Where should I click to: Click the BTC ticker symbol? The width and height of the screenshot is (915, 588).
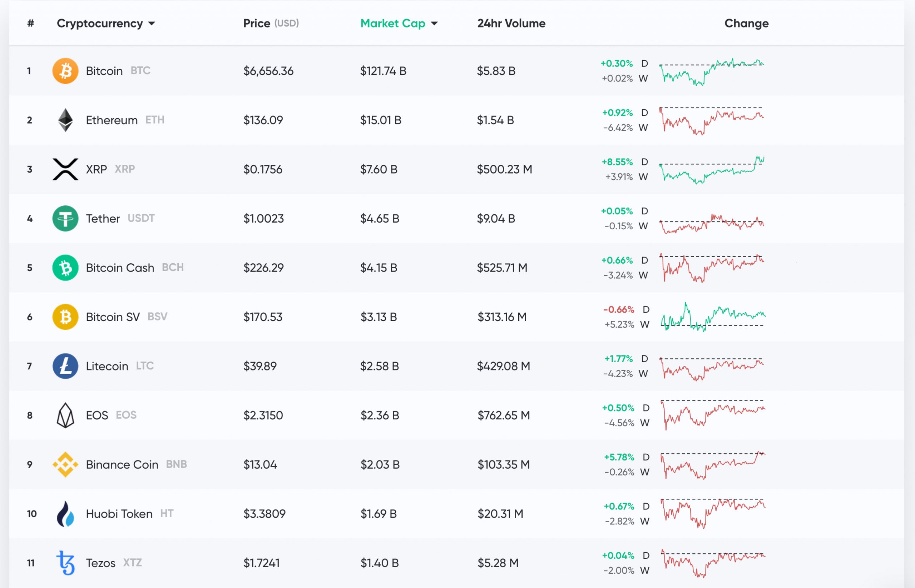click(140, 71)
